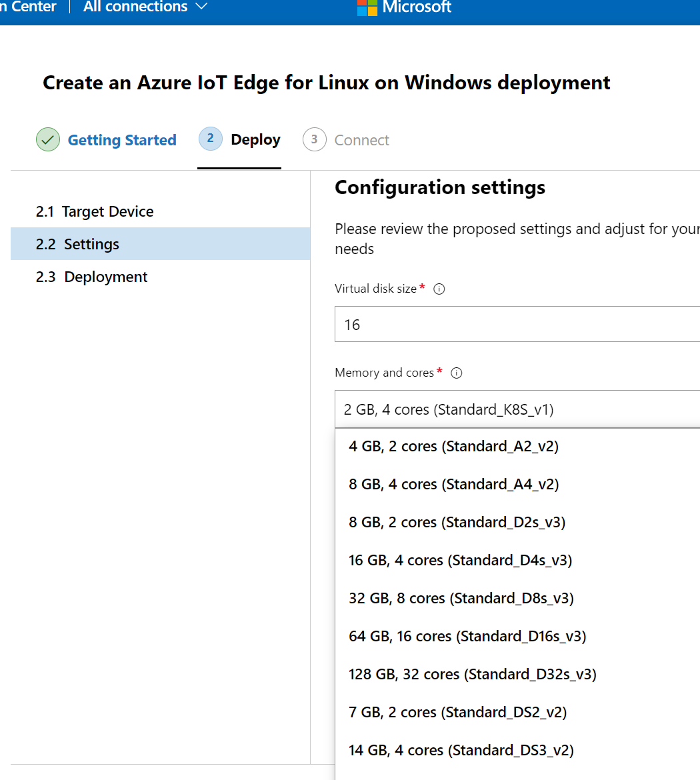Click the Memory and cores label

pyautogui.click(x=384, y=373)
